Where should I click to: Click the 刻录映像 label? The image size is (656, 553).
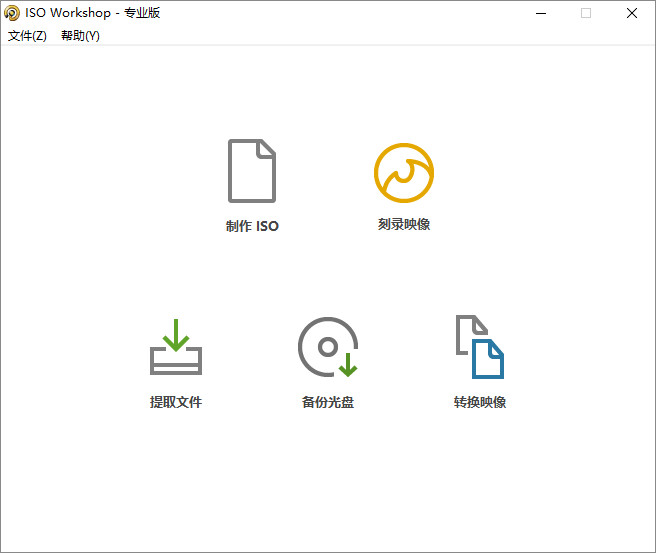coord(404,225)
